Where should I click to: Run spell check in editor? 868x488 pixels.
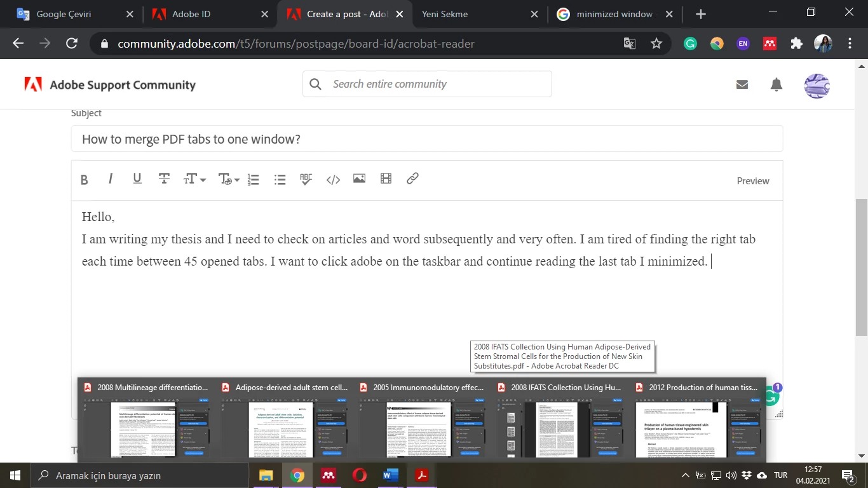click(306, 179)
